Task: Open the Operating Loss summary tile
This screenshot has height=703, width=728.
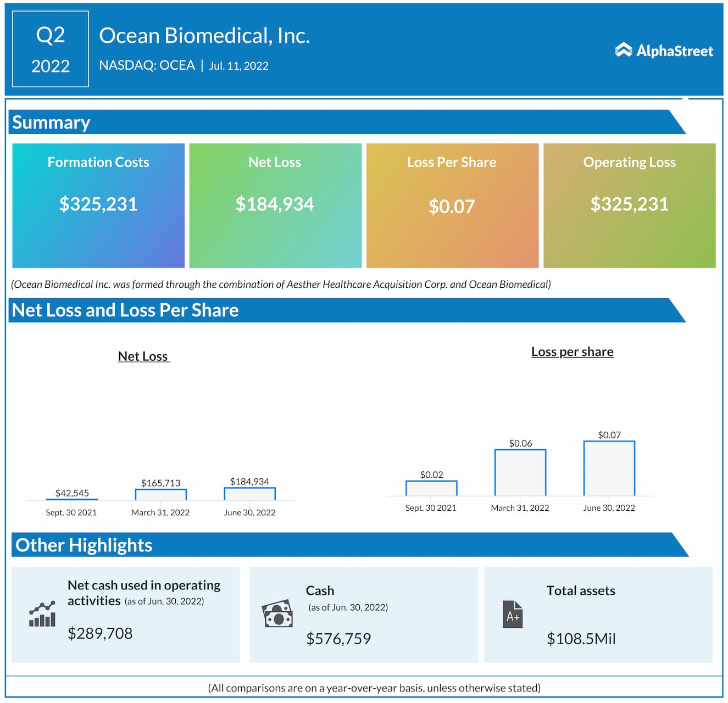Action: [x=629, y=205]
